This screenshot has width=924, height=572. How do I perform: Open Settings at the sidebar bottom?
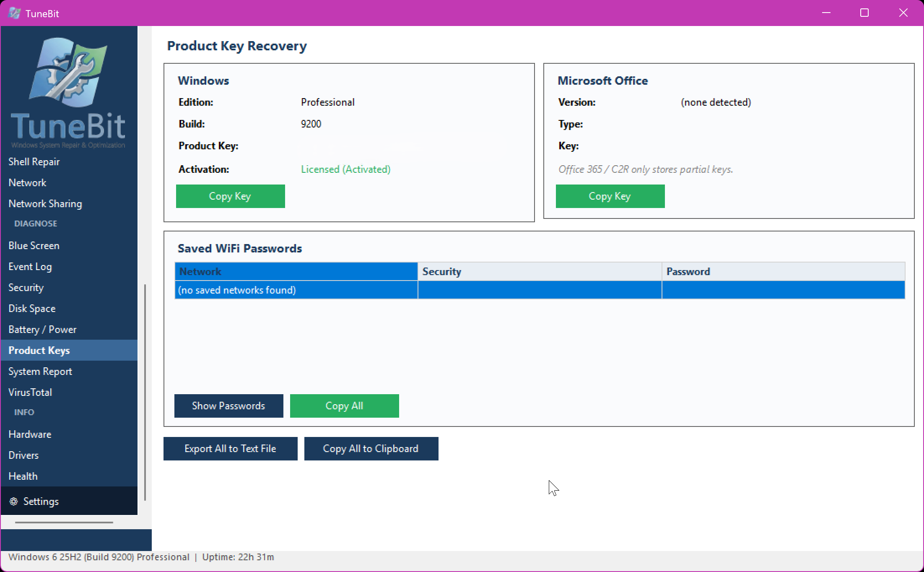coord(69,501)
